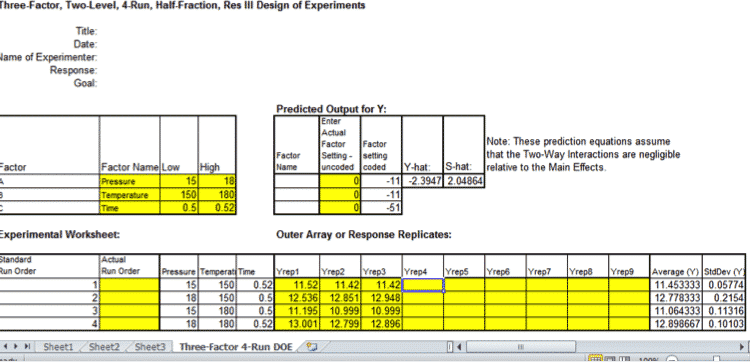Screen dimensions: 750x362
Task: Click the Actual Run Order cell for run 1
Action: 130,285
